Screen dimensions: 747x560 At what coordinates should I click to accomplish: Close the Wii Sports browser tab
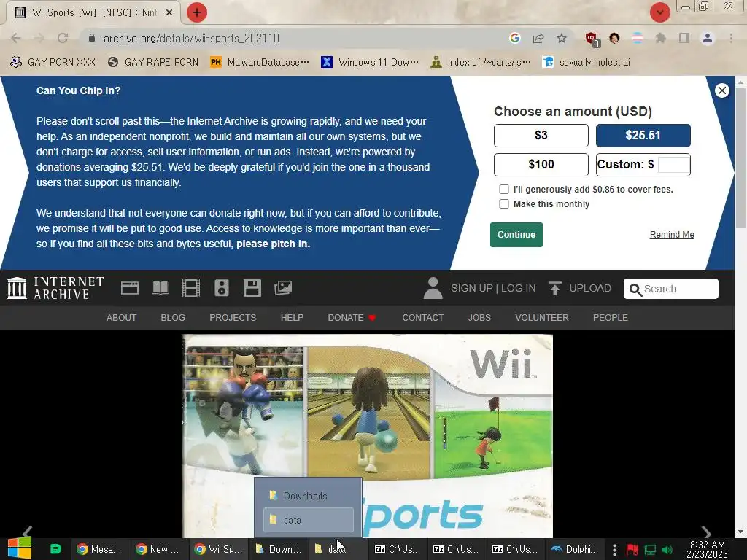coord(169,13)
